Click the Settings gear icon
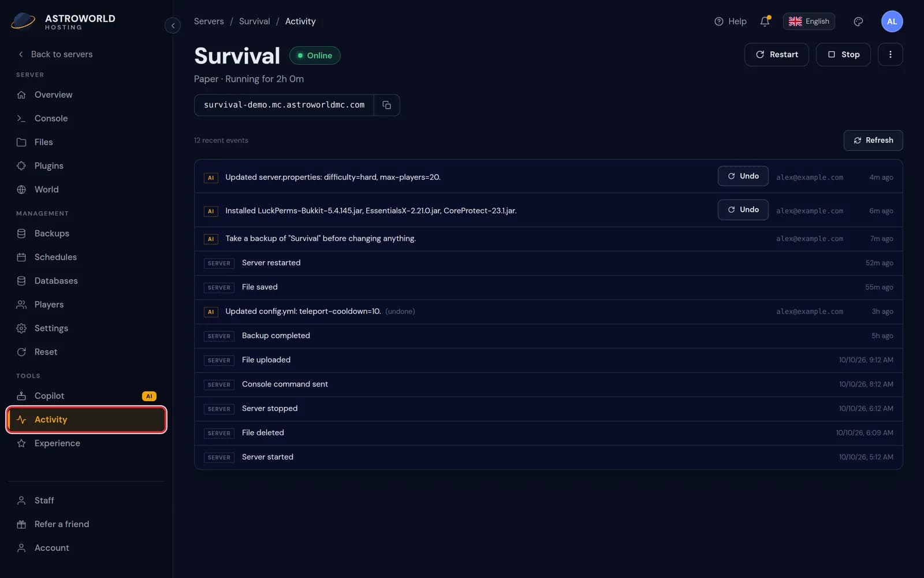 tap(21, 328)
